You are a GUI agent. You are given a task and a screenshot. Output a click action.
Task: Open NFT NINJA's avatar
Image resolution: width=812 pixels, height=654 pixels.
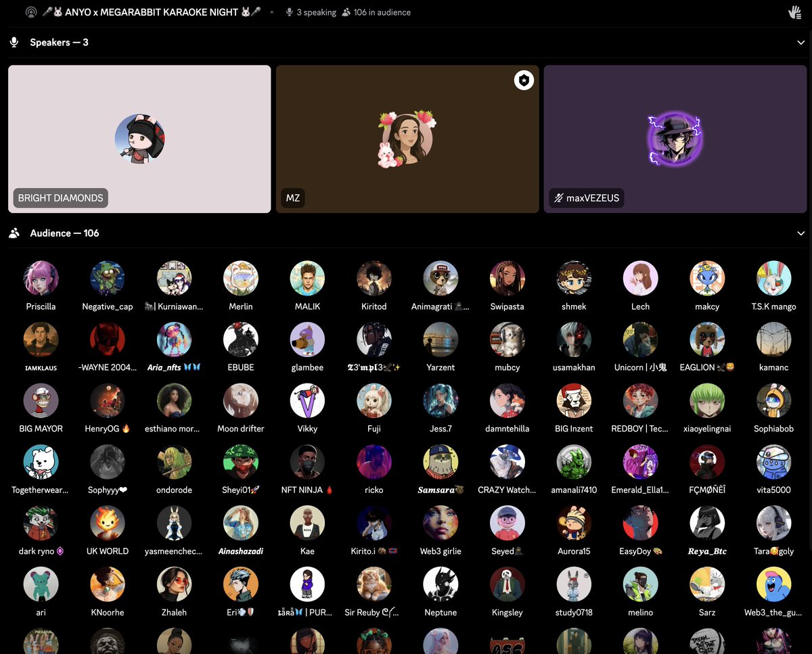[x=307, y=461]
